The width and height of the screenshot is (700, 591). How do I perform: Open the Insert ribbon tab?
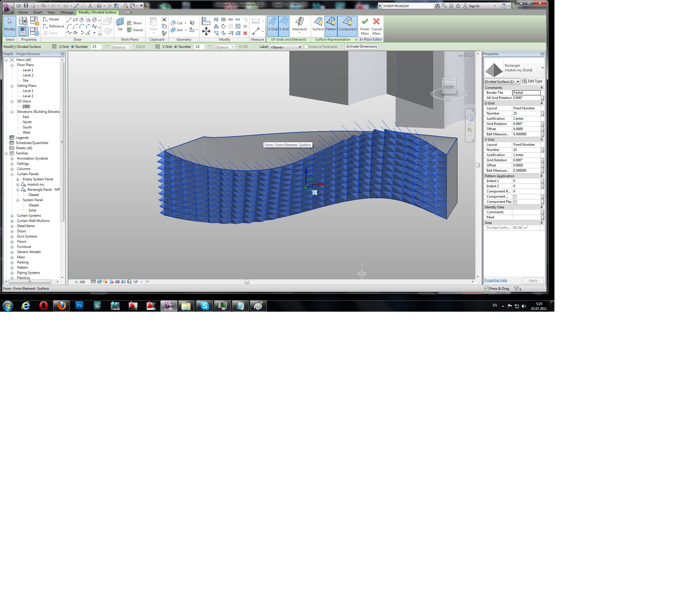[38, 12]
